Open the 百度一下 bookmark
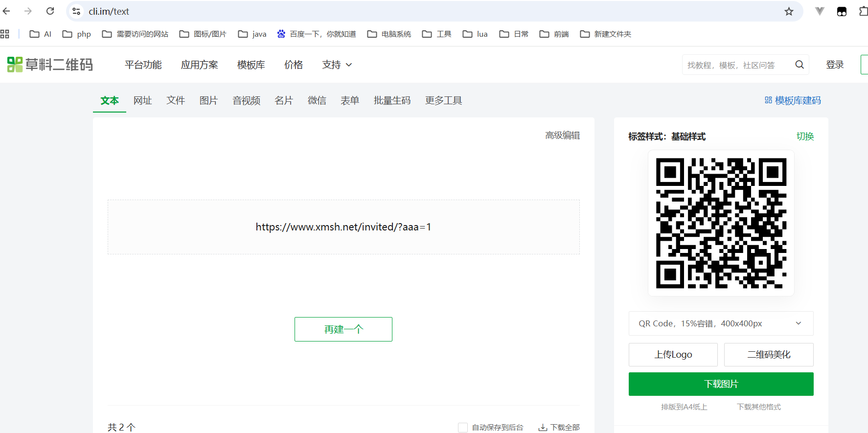This screenshot has height=433, width=868. point(316,34)
